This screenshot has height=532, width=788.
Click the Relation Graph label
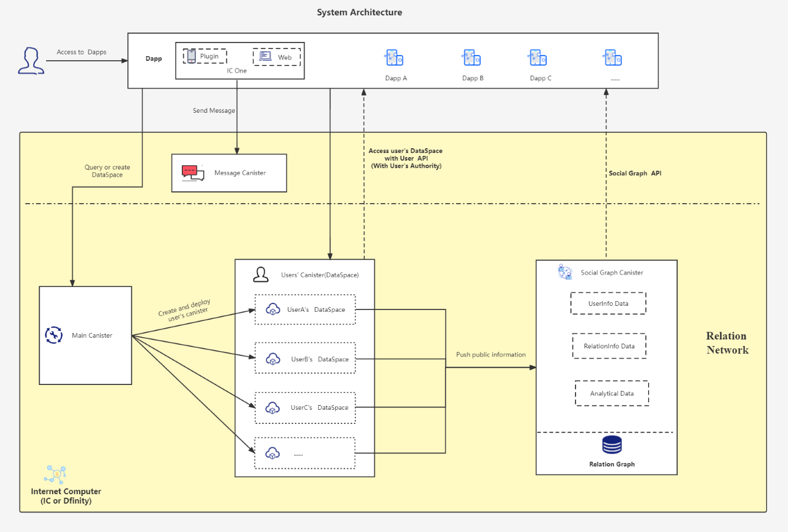pos(612,464)
